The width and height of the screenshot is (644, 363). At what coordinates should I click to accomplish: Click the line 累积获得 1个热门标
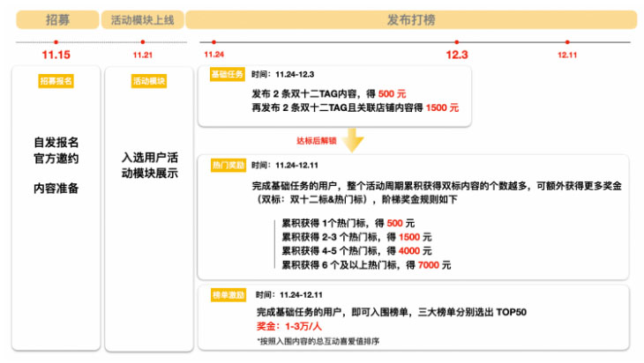[x=348, y=224]
